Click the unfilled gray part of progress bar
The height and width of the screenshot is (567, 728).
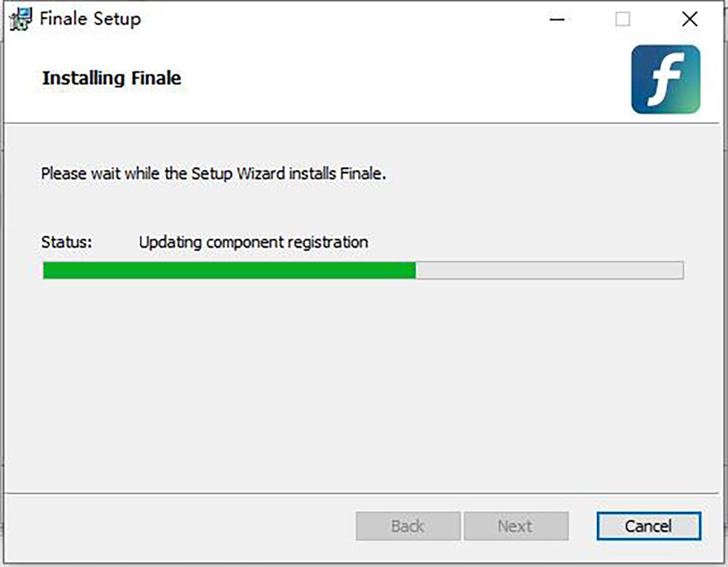point(549,270)
